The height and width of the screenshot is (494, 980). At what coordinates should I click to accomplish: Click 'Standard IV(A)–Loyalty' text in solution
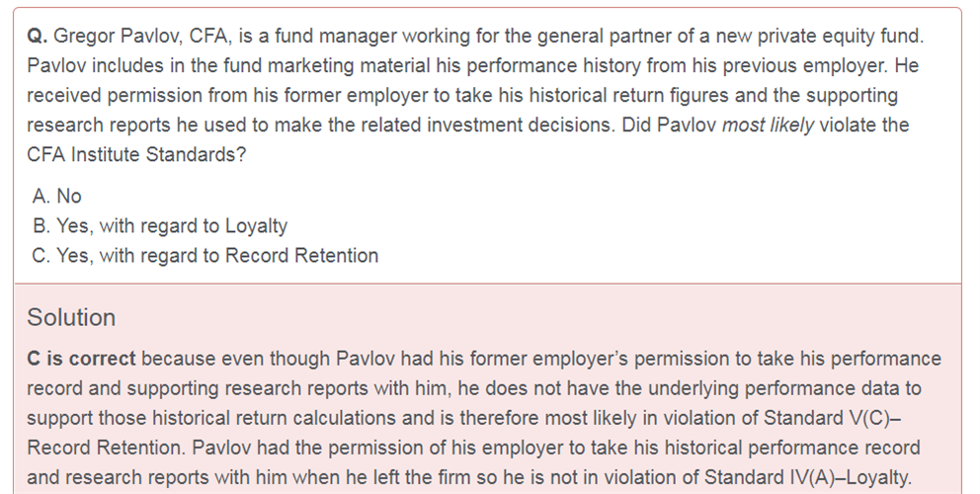pyautogui.click(x=806, y=478)
